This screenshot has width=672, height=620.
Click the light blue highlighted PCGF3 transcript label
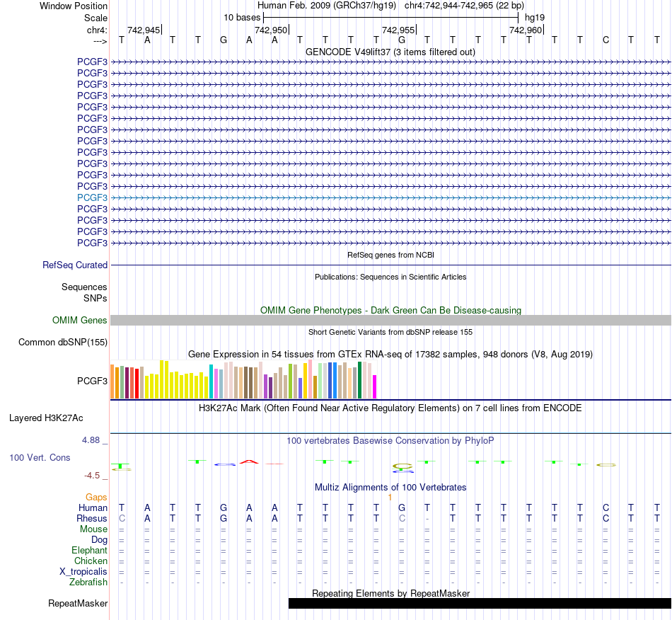click(x=92, y=197)
